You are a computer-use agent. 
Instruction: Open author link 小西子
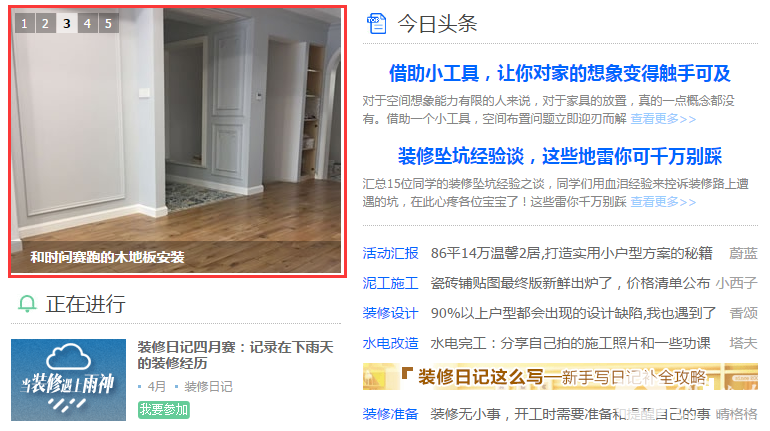(736, 283)
